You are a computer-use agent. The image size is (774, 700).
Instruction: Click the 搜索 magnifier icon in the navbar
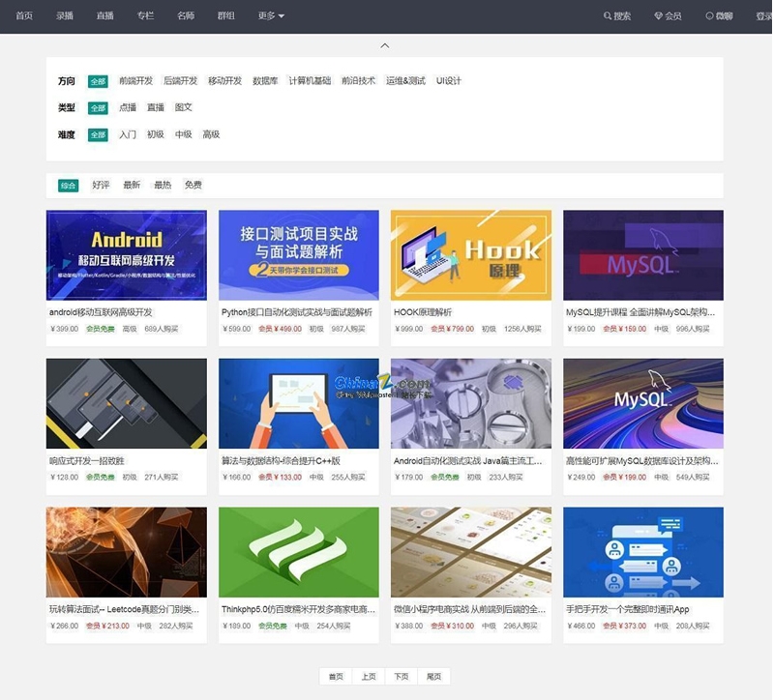pyautogui.click(x=608, y=15)
